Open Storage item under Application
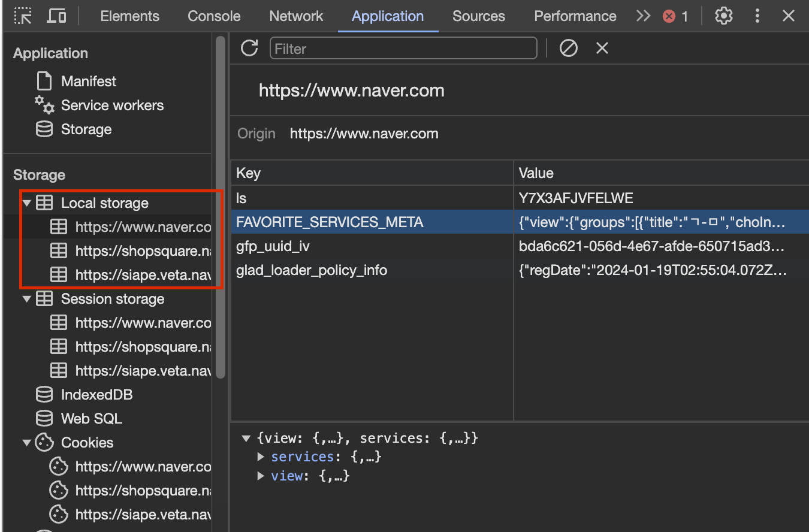Screen dimensions: 809x532 (86, 129)
